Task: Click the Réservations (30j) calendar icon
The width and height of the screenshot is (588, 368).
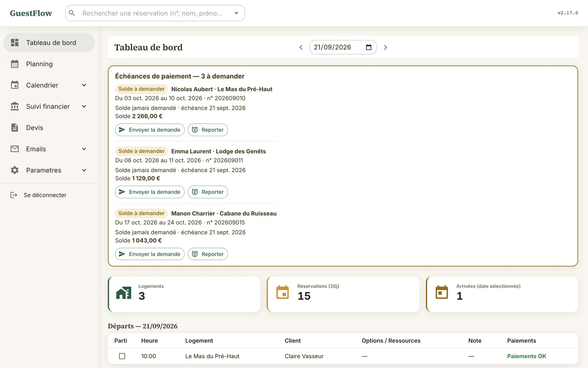Action: (283, 293)
